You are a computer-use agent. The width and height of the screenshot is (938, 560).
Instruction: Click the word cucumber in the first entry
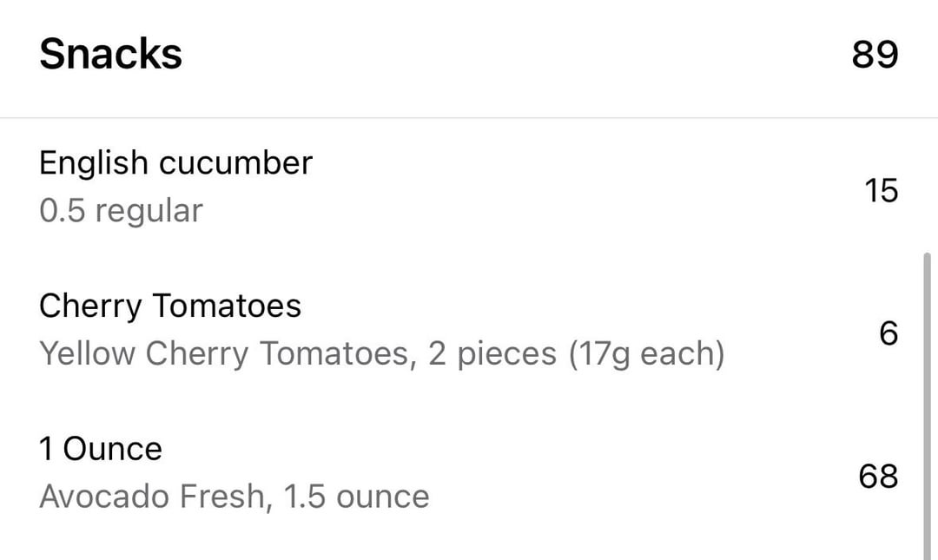tap(235, 162)
